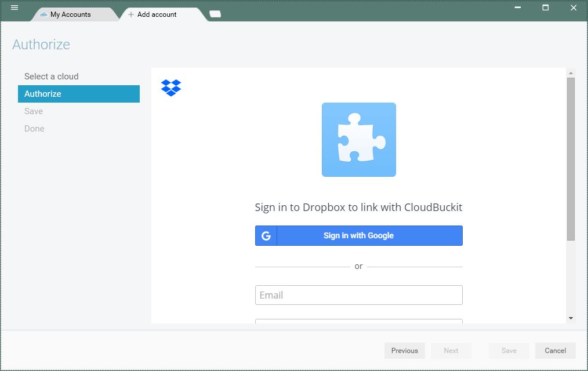Click the 'Sign in to Dropbox to link' text

[358, 207]
